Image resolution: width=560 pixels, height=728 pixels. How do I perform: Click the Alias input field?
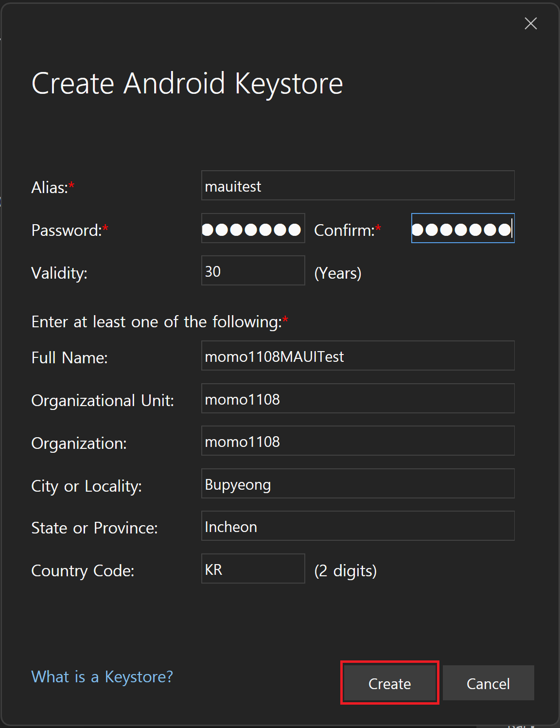(357, 186)
